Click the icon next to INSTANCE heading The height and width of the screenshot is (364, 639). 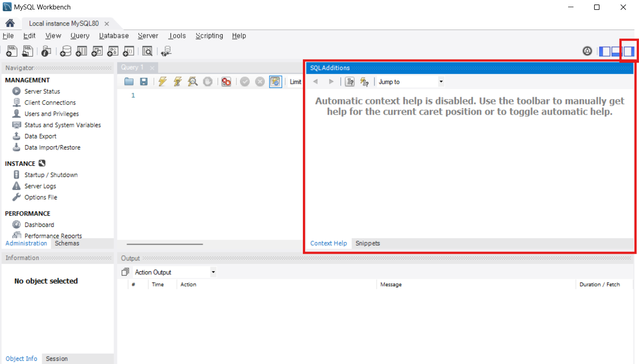click(x=42, y=164)
